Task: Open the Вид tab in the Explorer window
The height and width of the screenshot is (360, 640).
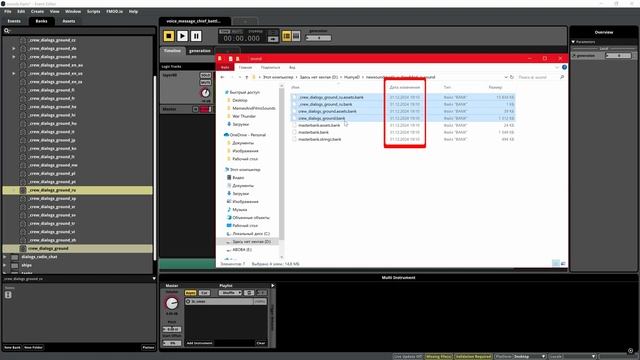Action: 292,67
